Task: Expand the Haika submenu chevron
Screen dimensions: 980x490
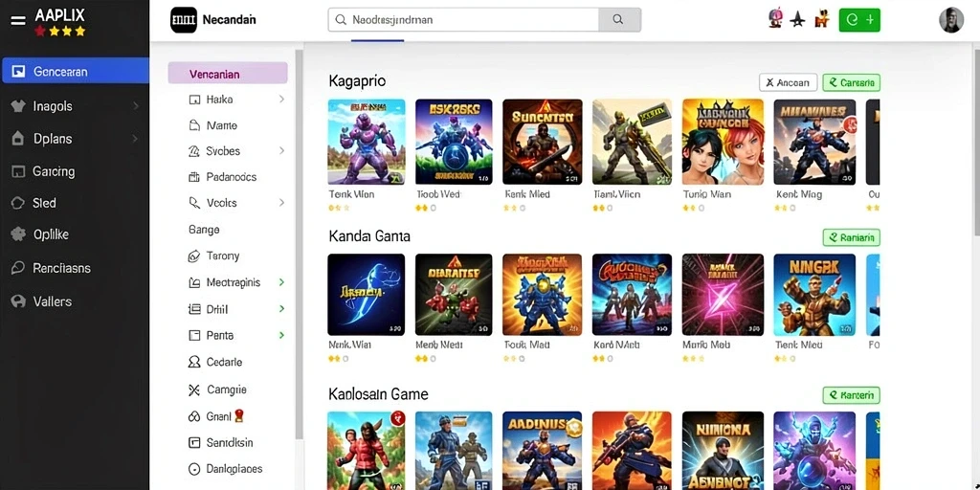Action: tap(282, 100)
